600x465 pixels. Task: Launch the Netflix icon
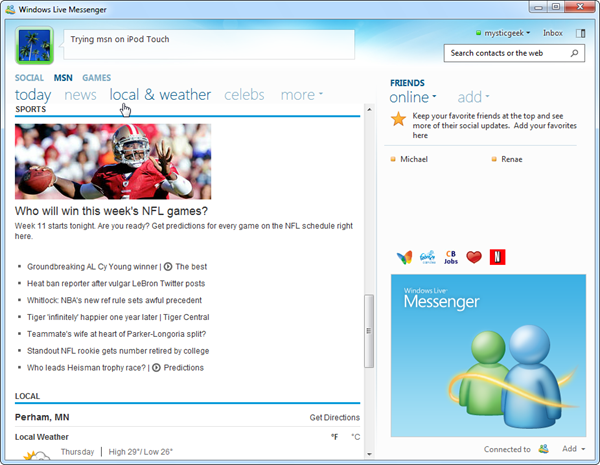497,257
